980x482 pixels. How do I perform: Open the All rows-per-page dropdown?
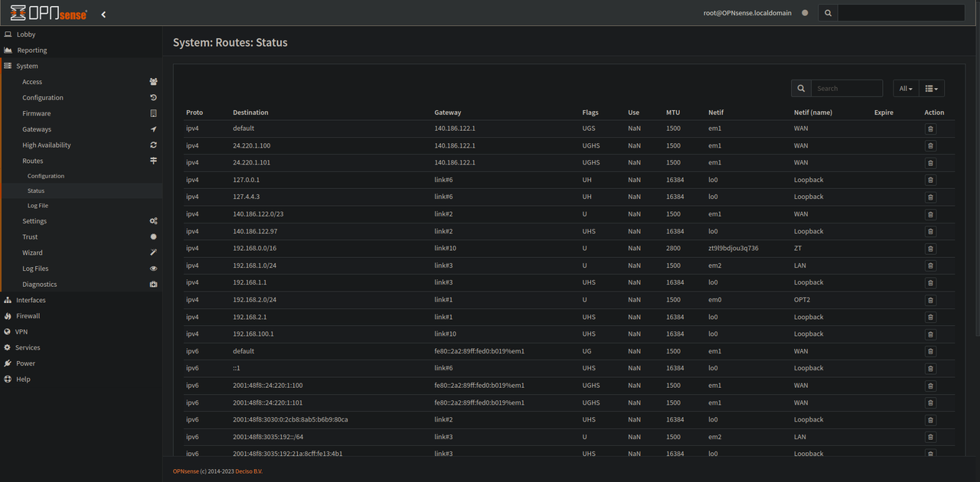[x=906, y=88]
